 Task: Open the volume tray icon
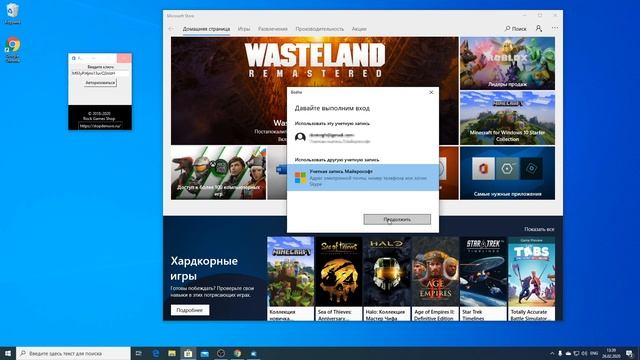[584, 353]
